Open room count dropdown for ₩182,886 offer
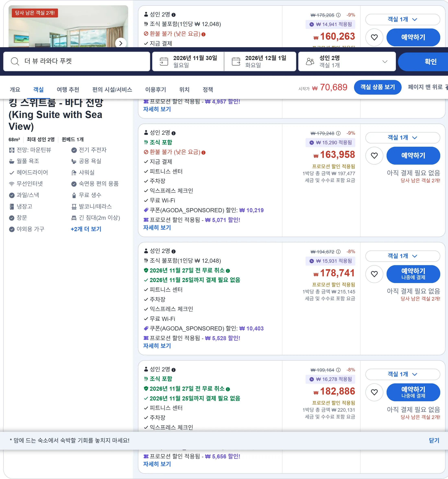This screenshot has width=448, height=479. tap(403, 374)
